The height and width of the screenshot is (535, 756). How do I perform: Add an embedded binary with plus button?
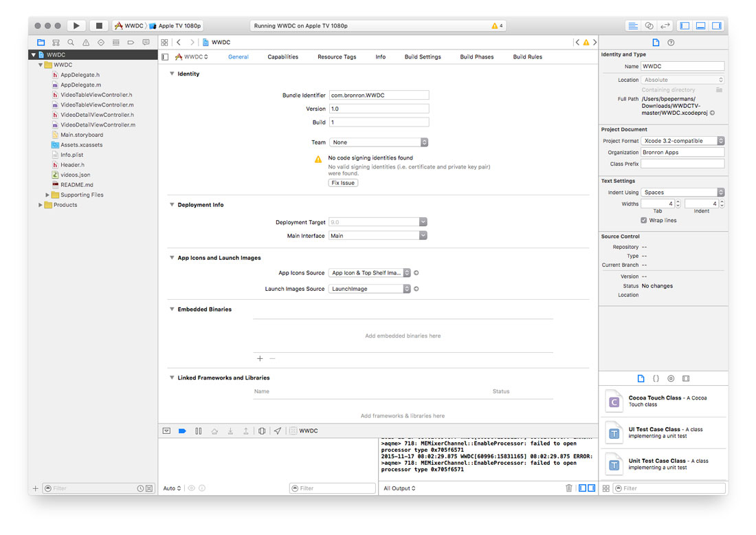260,358
